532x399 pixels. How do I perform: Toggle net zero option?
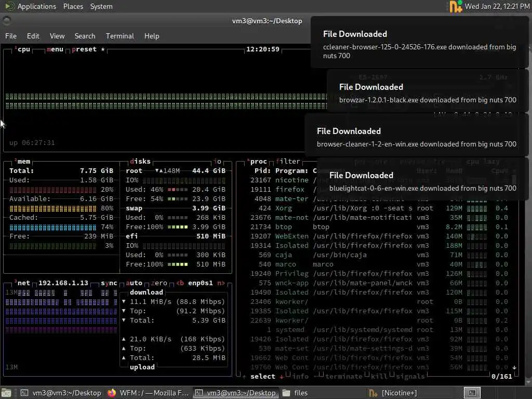pyautogui.click(x=159, y=283)
